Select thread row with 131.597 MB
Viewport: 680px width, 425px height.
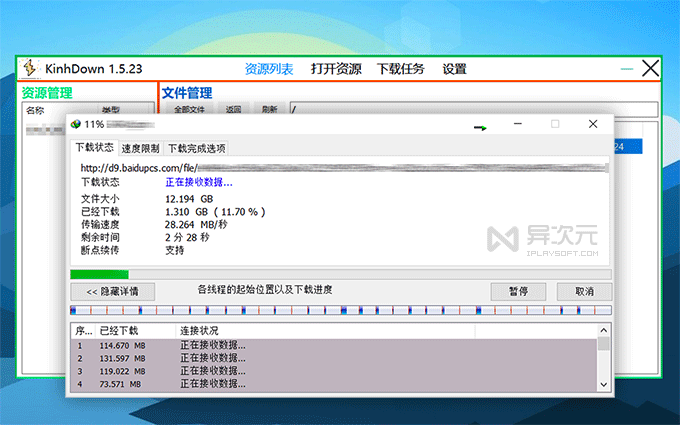334,358
